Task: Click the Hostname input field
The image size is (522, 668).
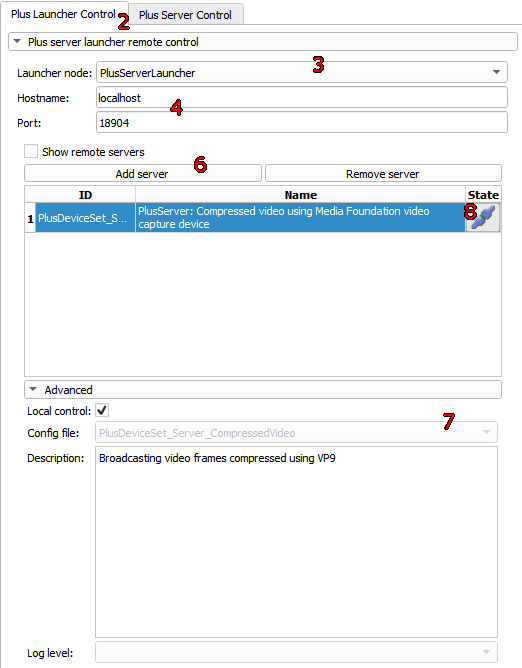Action: point(302,98)
